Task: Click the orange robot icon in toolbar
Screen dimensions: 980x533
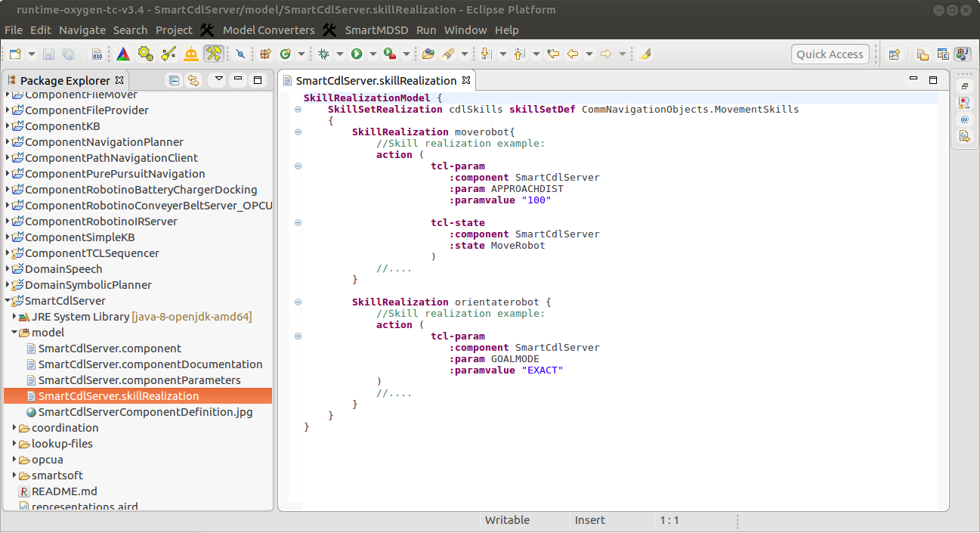Action: click(x=191, y=54)
